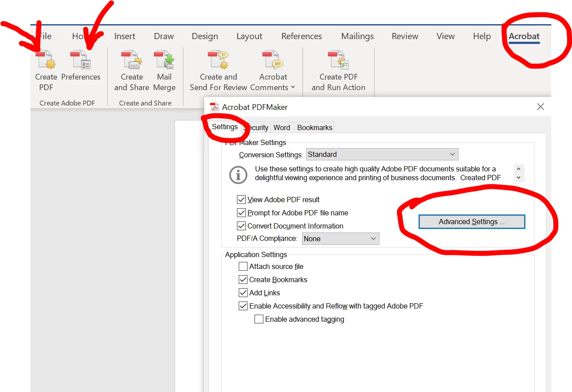Open the Bookmarks tab in PDFMaker

pos(315,127)
